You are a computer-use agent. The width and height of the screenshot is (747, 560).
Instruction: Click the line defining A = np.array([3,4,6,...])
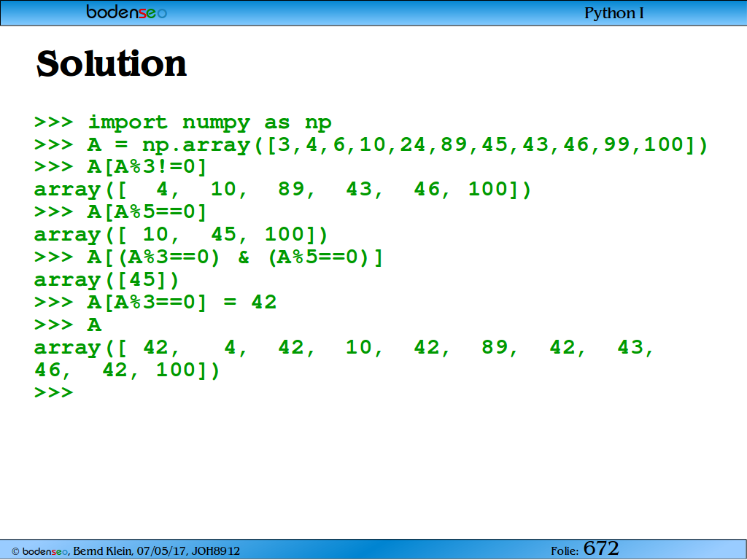371,145
